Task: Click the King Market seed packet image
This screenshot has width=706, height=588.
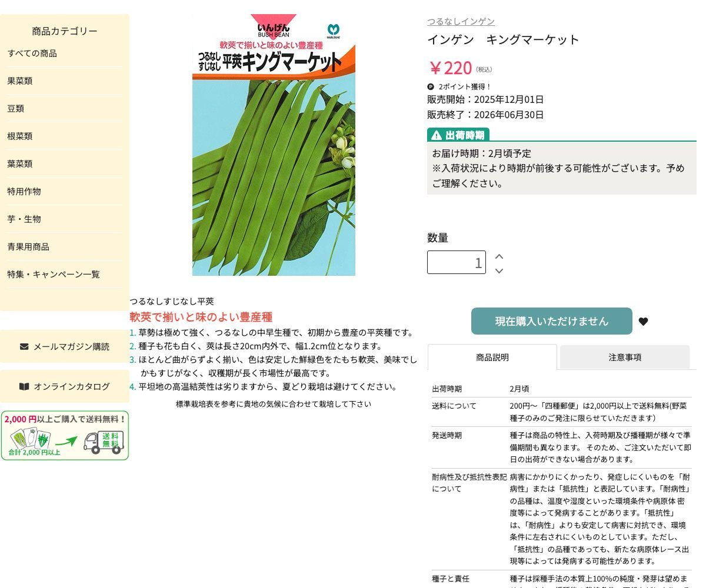Action: 274,145
